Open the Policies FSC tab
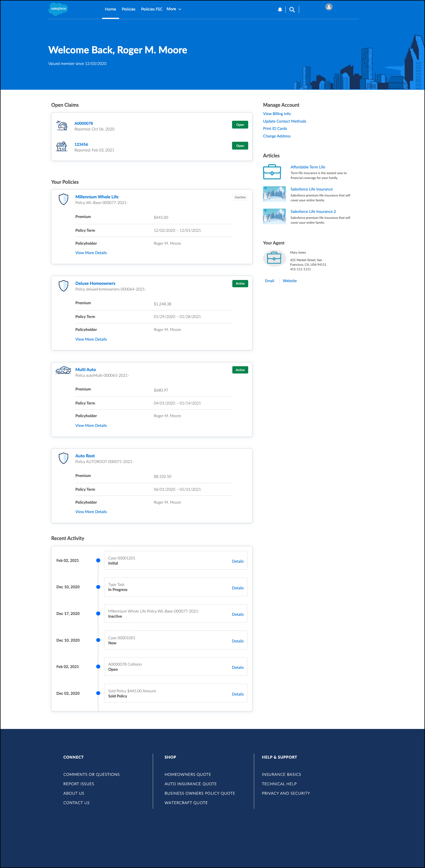Viewport: 425px width, 868px height. [152, 9]
